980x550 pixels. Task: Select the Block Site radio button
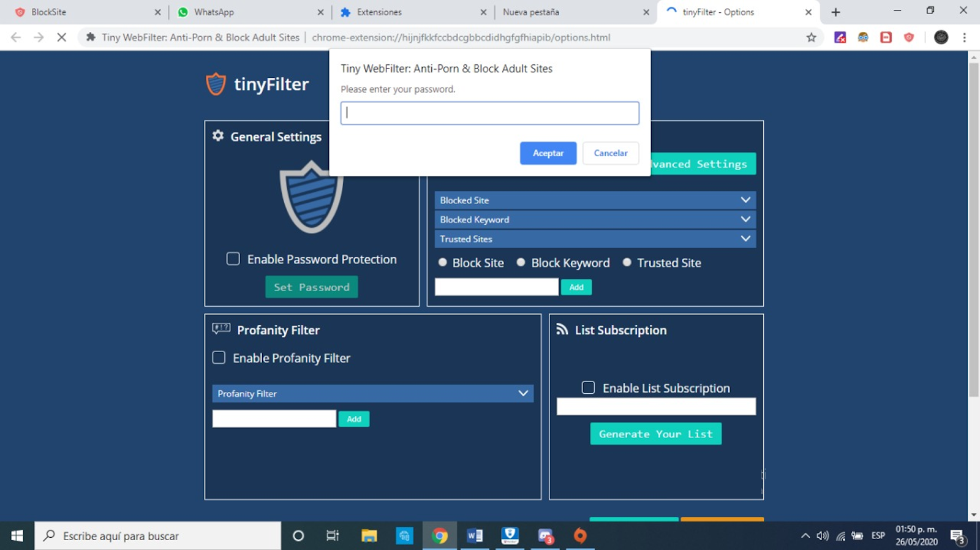point(442,262)
